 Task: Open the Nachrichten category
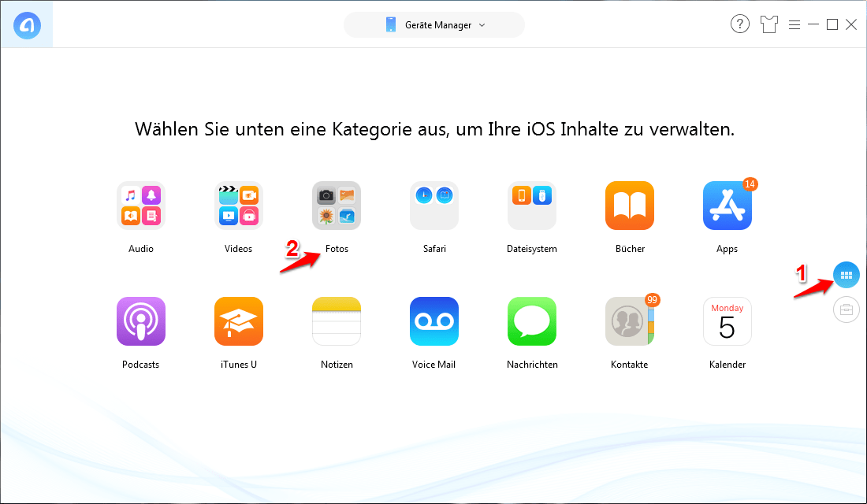pyautogui.click(x=531, y=321)
